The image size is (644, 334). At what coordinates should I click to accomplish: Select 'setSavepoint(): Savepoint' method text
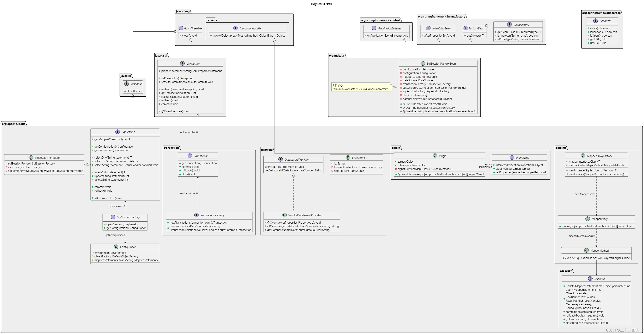click(x=177, y=78)
